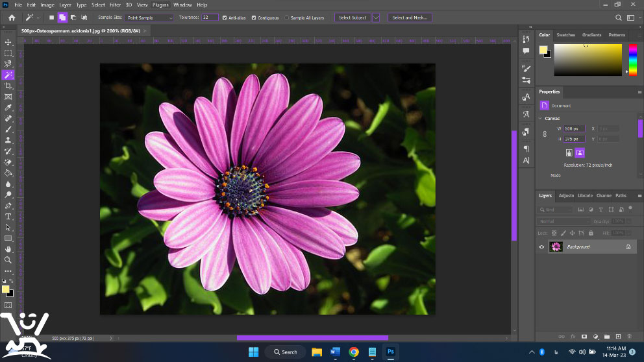Select the Dodge tool
The image size is (644, 362).
point(8,195)
